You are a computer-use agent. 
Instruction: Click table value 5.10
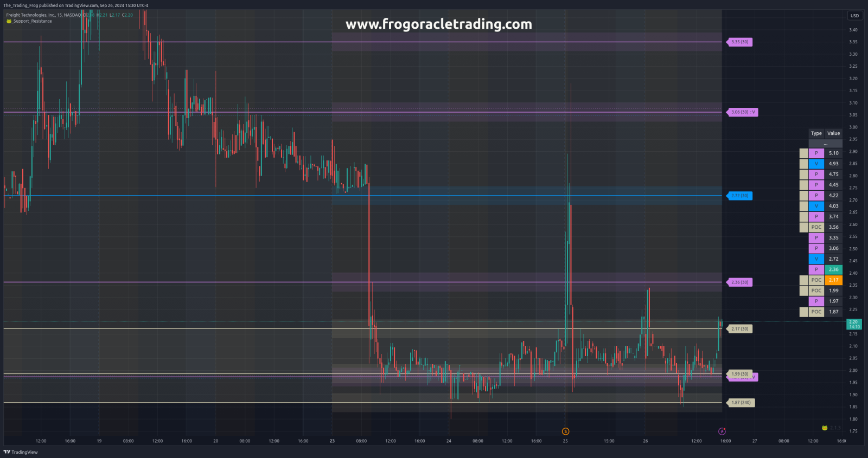coord(834,153)
